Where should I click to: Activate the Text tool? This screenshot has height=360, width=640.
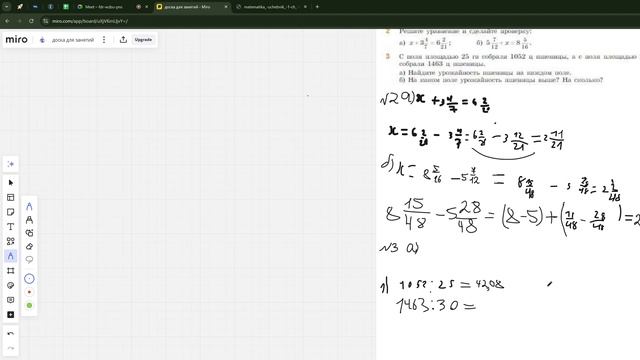coord(11,227)
